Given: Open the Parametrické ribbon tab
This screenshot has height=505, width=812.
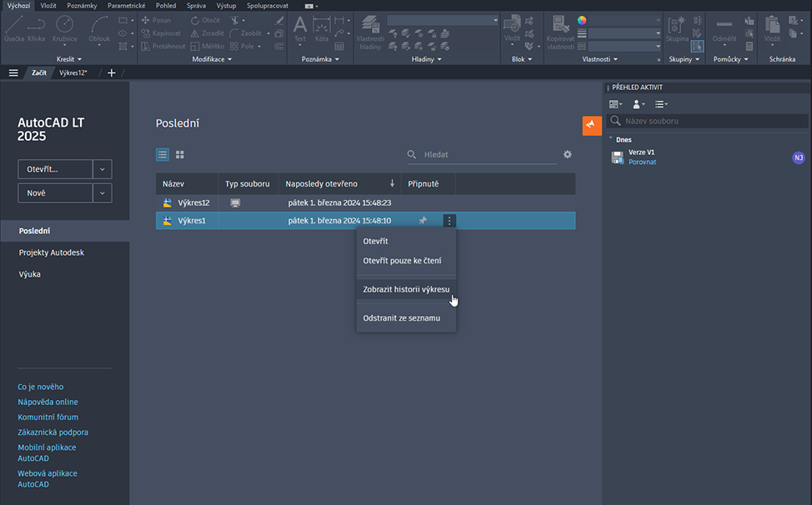Looking at the screenshot, I should coord(127,6).
